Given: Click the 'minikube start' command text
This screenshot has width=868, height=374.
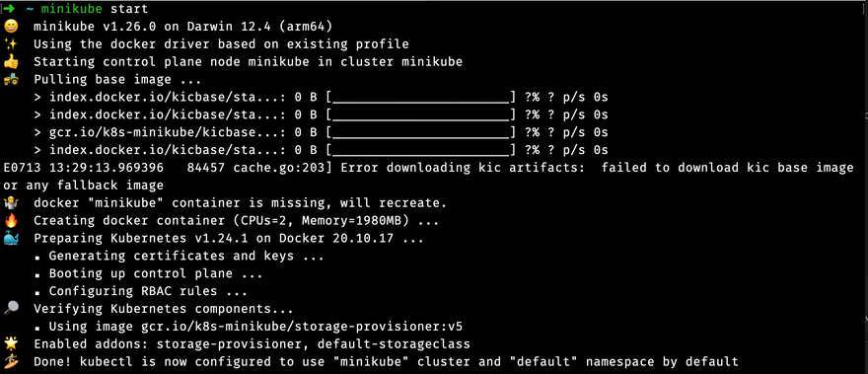Looking at the screenshot, I should coord(95,9).
